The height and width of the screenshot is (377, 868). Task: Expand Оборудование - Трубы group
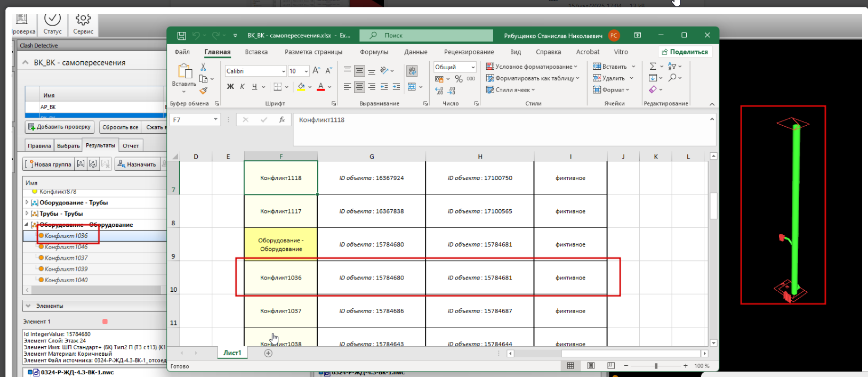click(27, 202)
